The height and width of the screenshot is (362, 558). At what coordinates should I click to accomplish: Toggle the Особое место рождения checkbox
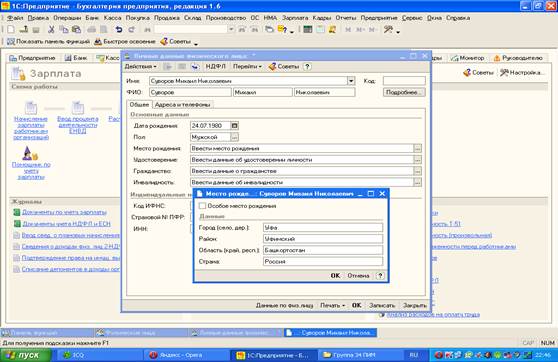[202, 206]
